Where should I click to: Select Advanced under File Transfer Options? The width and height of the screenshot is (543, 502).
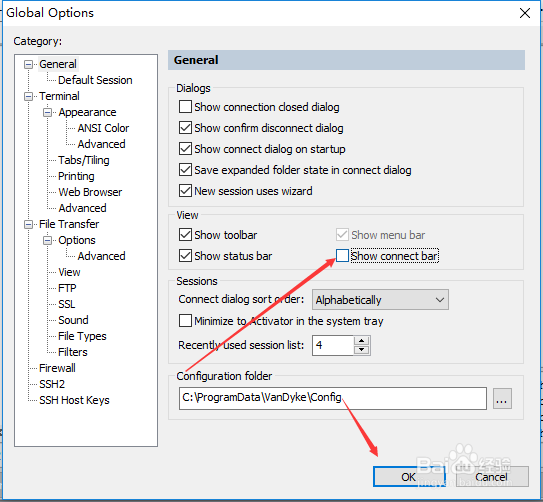tap(101, 256)
